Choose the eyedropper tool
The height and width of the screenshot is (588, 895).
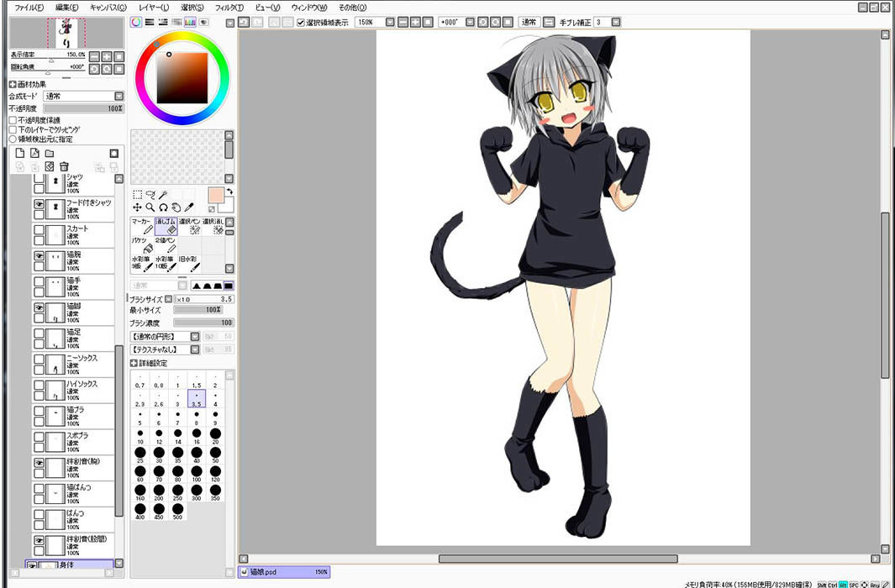coord(189,207)
